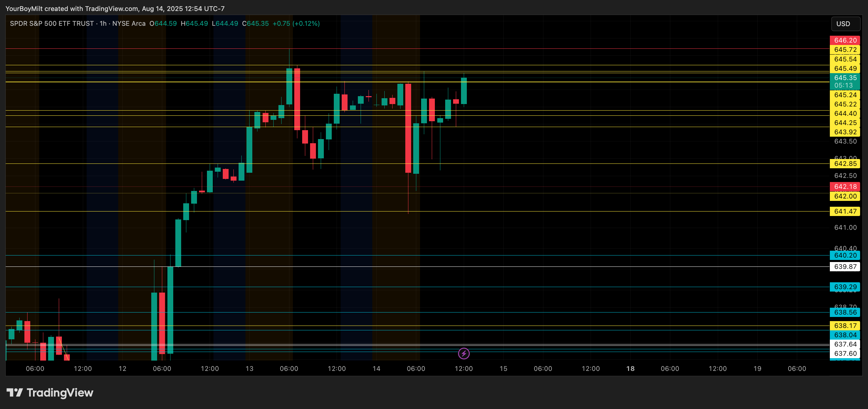Select the cyan 640.20 price label
The image size is (868, 409).
(x=845, y=255)
